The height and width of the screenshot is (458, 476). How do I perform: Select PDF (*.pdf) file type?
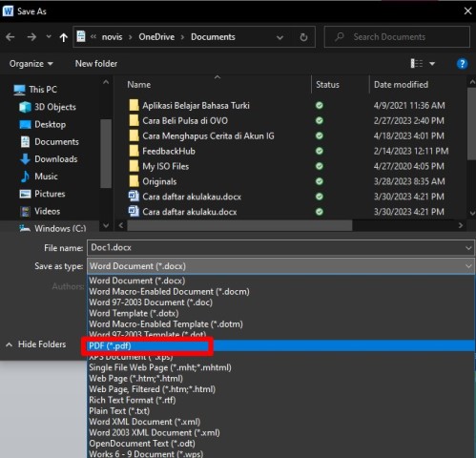(281, 345)
